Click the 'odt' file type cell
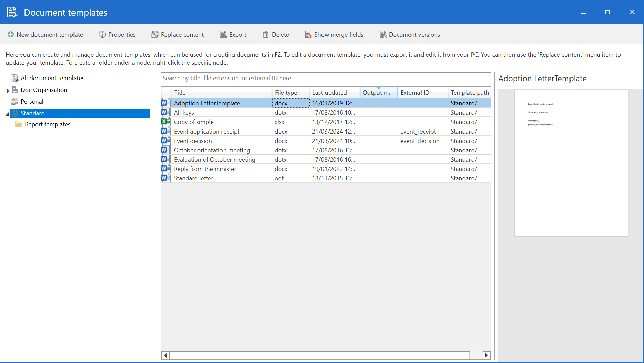 [x=291, y=178]
